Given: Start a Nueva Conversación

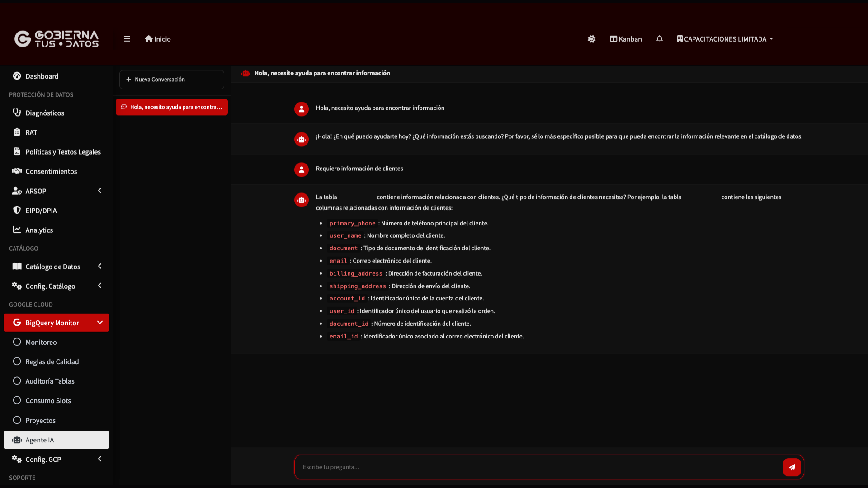Looking at the screenshot, I should click(171, 79).
